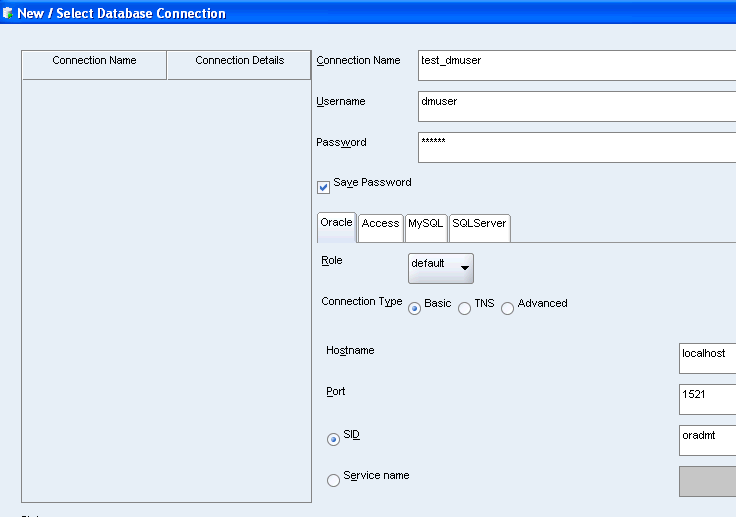Screen dimensions: 736x517
Task: Click the SID field containing oradmt
Action: 706,440
